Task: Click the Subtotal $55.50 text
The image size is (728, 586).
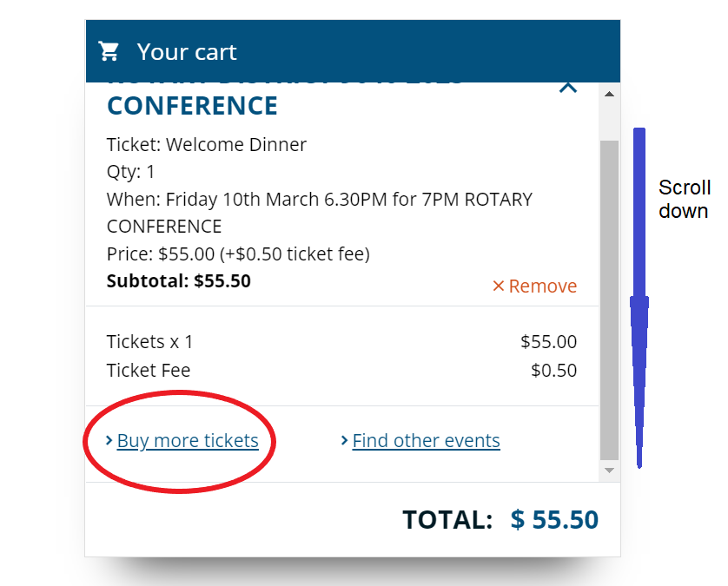Action: [179, 280]
